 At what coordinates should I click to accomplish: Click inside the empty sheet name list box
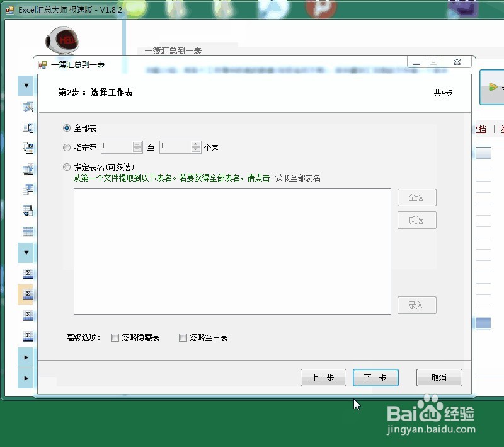point(232,251)
